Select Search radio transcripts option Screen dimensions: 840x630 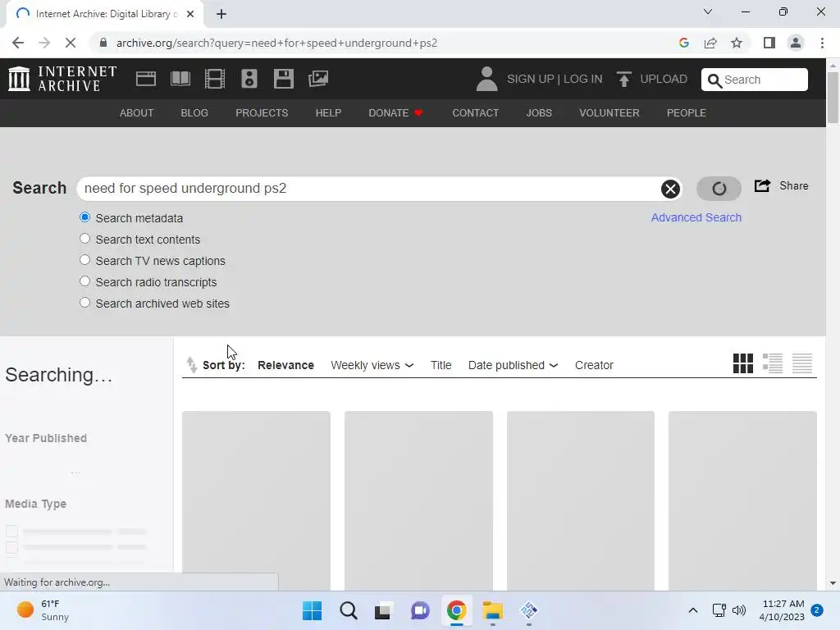point(84,281)
